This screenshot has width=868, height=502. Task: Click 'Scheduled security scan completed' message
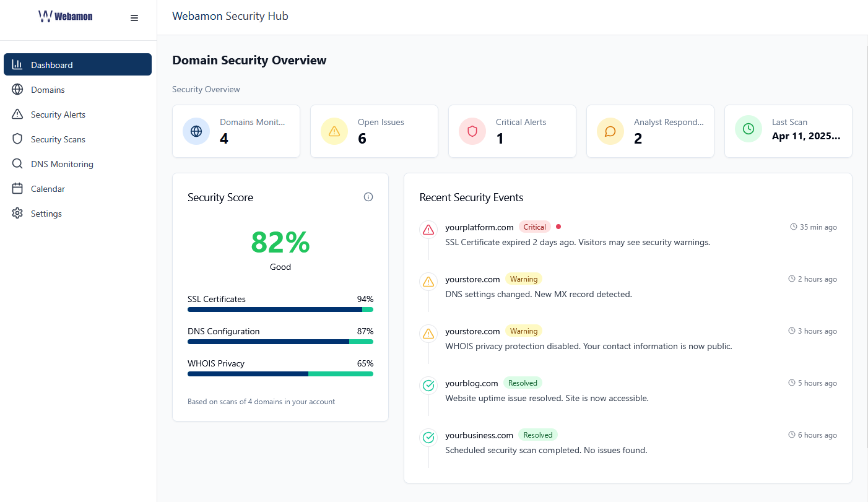tap(546, 450)
